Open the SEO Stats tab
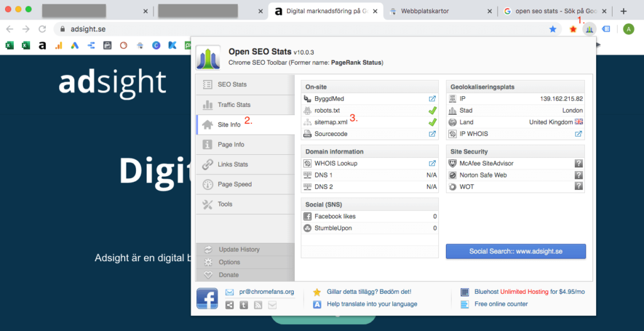The height and width of the screenshot is (331, 644). 245,85
